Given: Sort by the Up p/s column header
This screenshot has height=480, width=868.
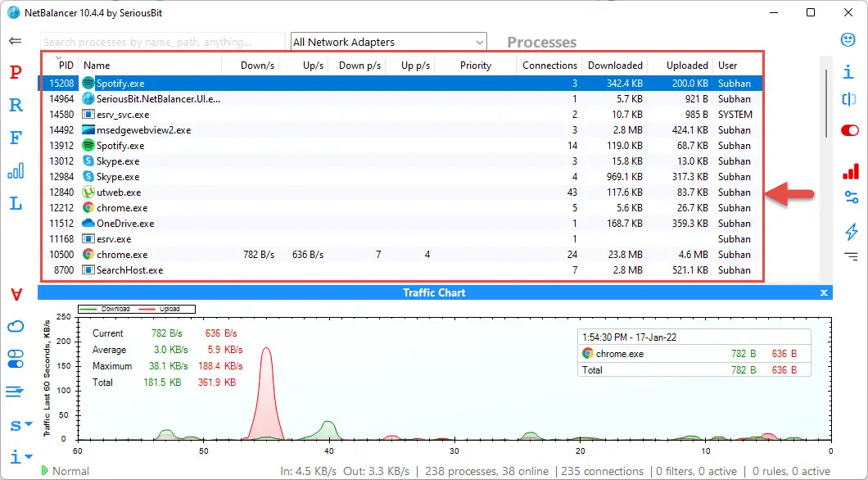Looking at the screenshot, I should [410, 66].
